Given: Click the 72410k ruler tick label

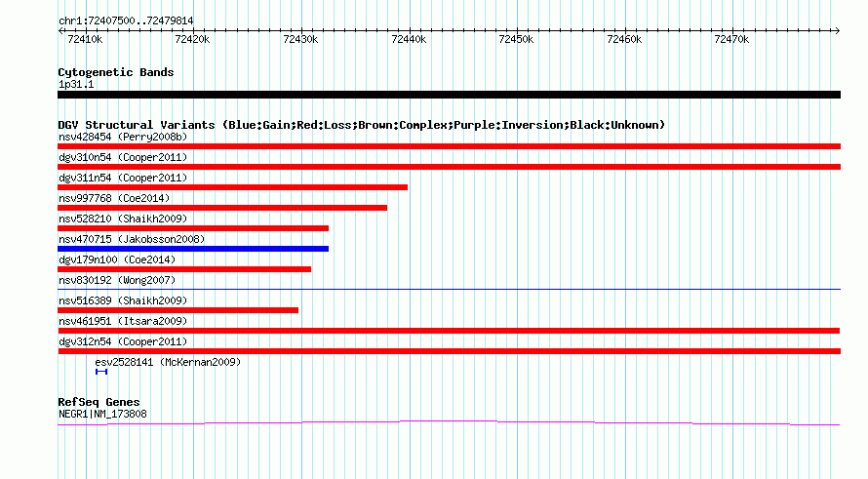Looking at the screenshot, I should (x=85, y=39).
